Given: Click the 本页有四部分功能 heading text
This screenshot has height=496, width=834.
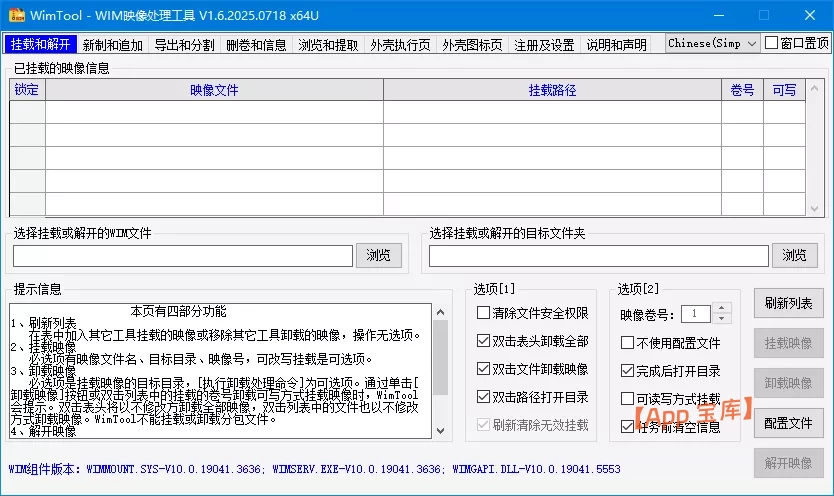Looking at the screenshot, I should [178, 311].
